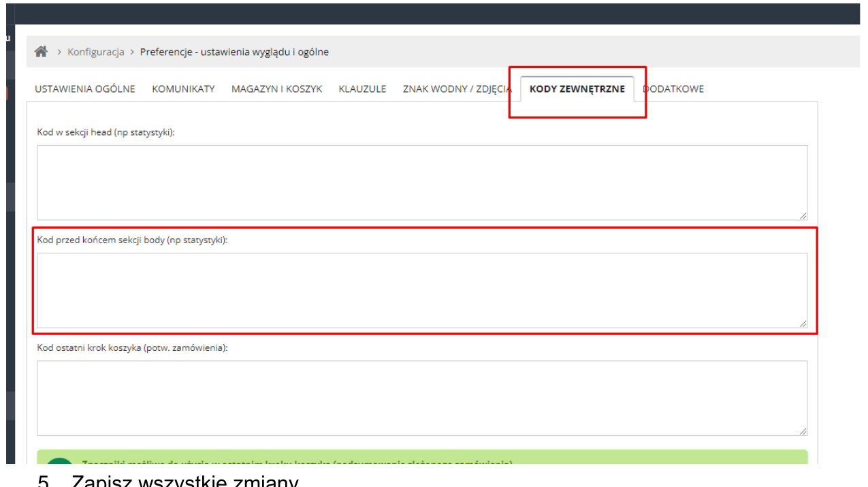Go to the home icon in breadcrumb

41,52
